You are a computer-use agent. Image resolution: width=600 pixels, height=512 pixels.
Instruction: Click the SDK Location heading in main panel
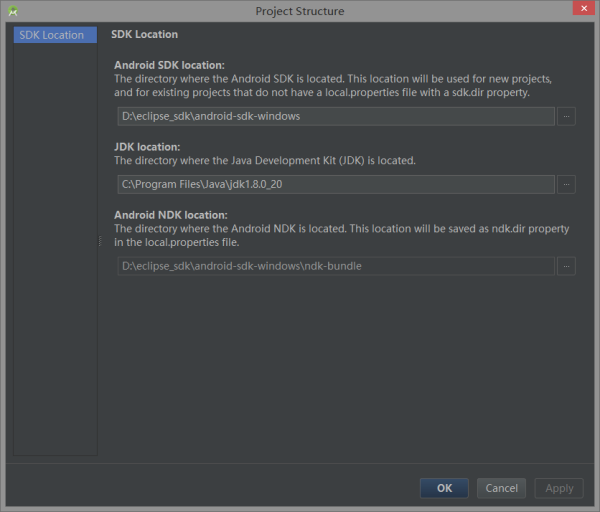(x=144, y=35)
